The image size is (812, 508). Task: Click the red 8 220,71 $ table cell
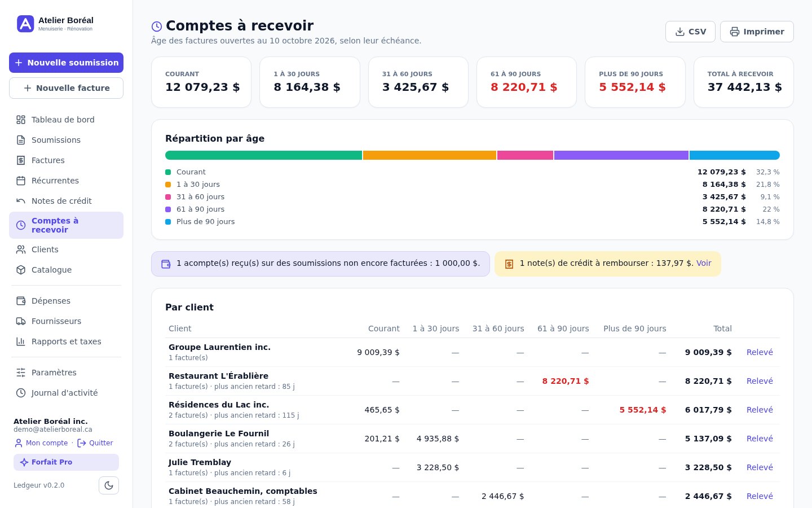(566, 381)
